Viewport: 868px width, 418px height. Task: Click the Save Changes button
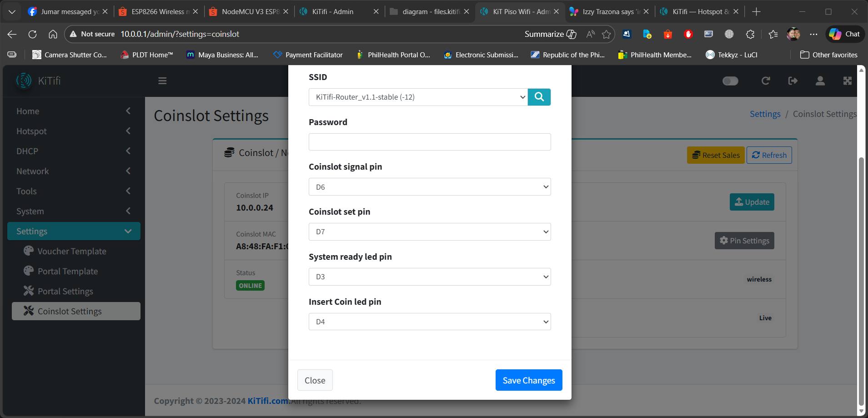[x=529, y=380]
